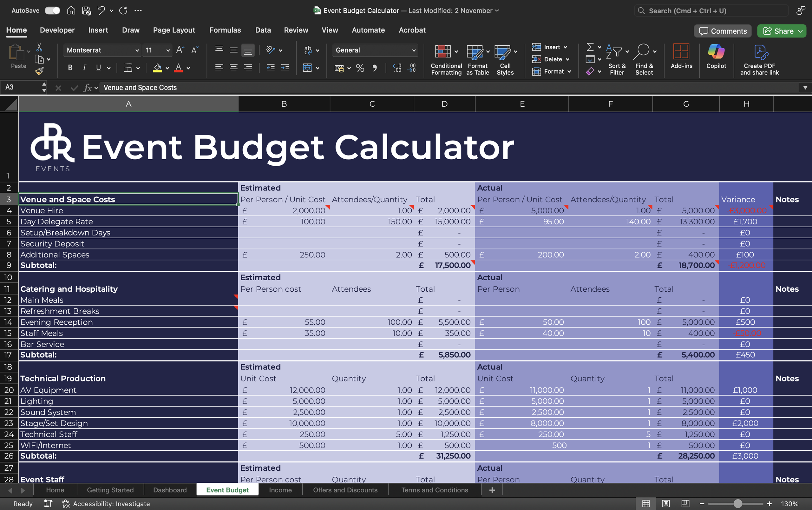812x510 pixels.
Task: Toggle Bold formatting
Action: (70, 68)
